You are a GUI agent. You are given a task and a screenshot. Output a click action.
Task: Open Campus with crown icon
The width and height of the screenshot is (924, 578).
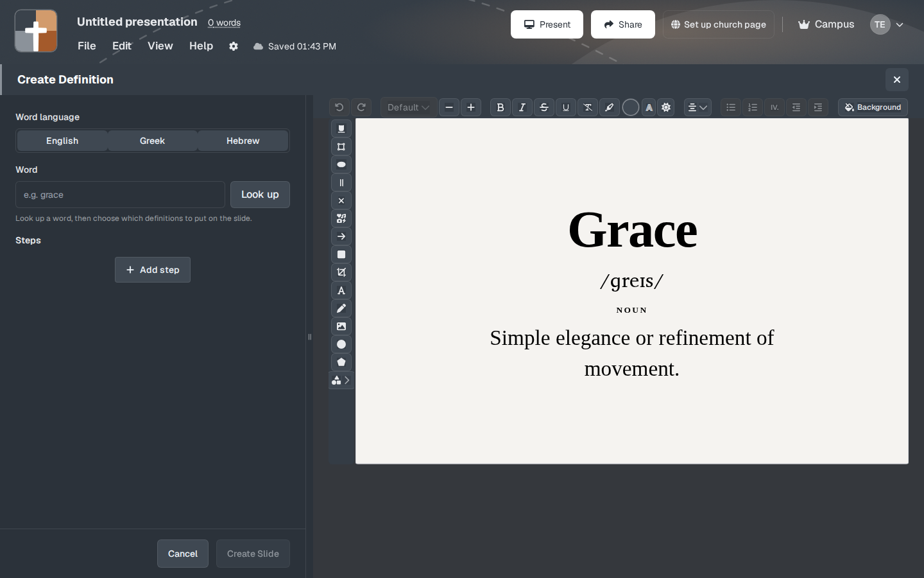826,24
